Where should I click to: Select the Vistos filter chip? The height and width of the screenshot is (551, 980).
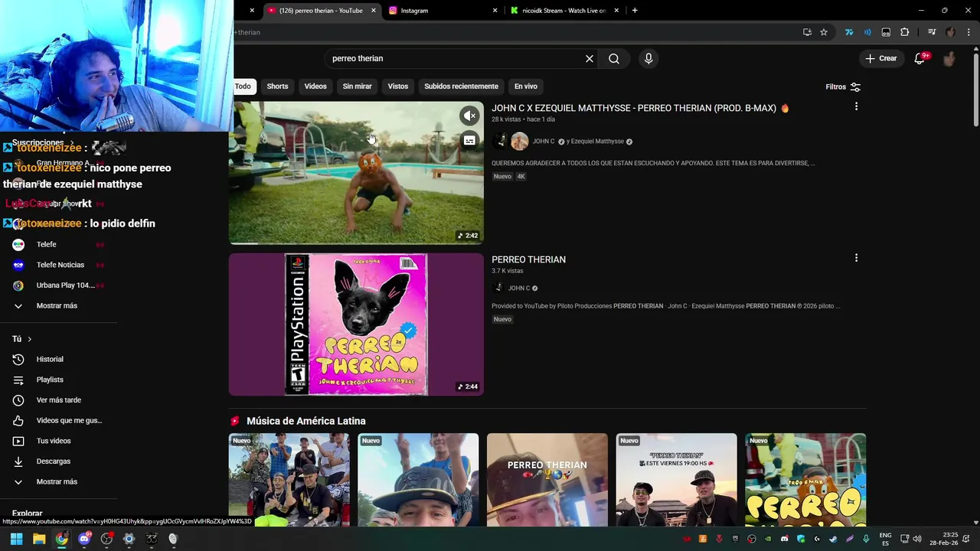coord(398,86)
